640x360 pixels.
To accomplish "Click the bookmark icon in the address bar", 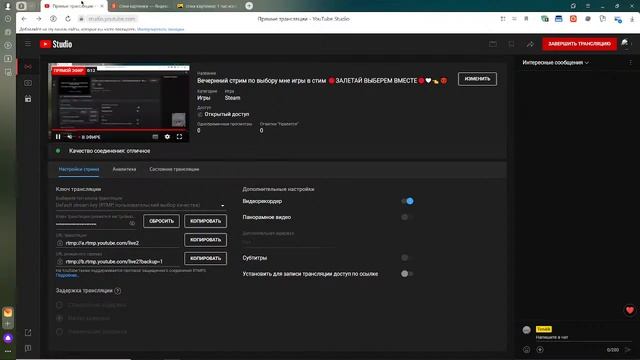I will tap(526, 19).
